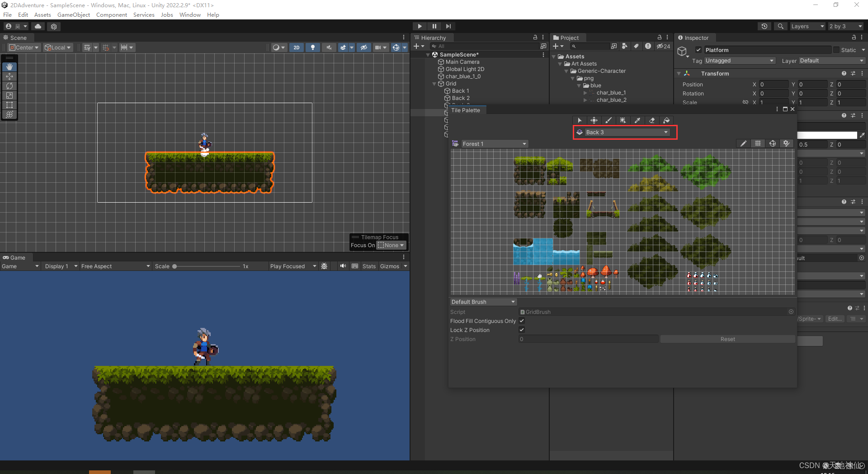The height and width of the screenshot is (474, 868).
Task: Click the Play button
Action: click(x=420, y=26)
